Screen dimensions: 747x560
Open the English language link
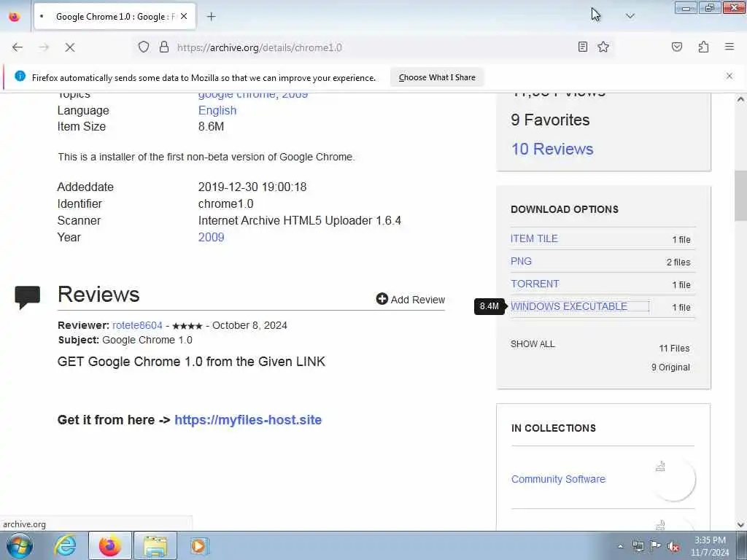coord(217,111)
